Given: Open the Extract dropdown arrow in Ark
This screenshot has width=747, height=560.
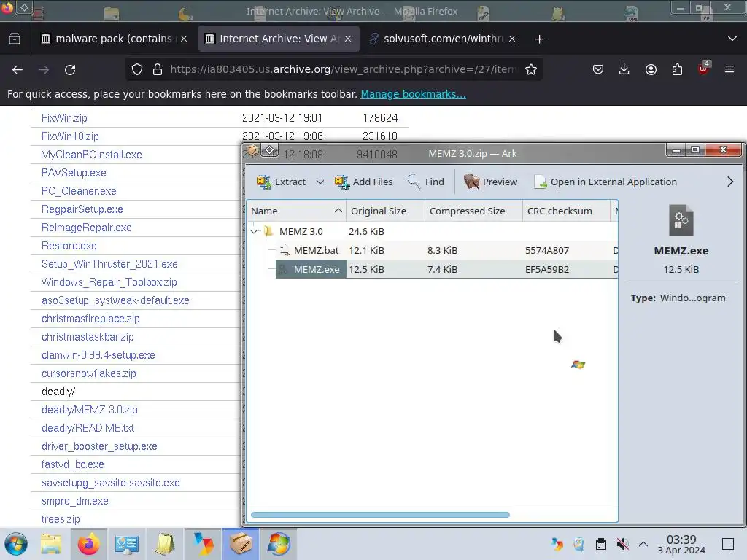Looking at the screenshot, I should point(320,182).
